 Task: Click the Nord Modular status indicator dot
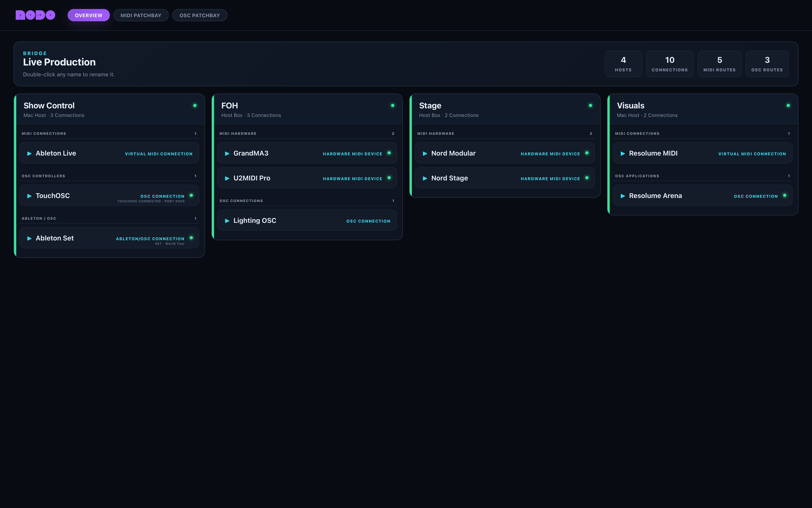[587, 153]
